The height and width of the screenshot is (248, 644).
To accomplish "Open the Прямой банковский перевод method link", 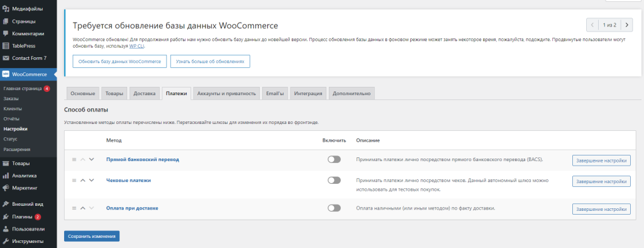I will [x=143, y=160].
